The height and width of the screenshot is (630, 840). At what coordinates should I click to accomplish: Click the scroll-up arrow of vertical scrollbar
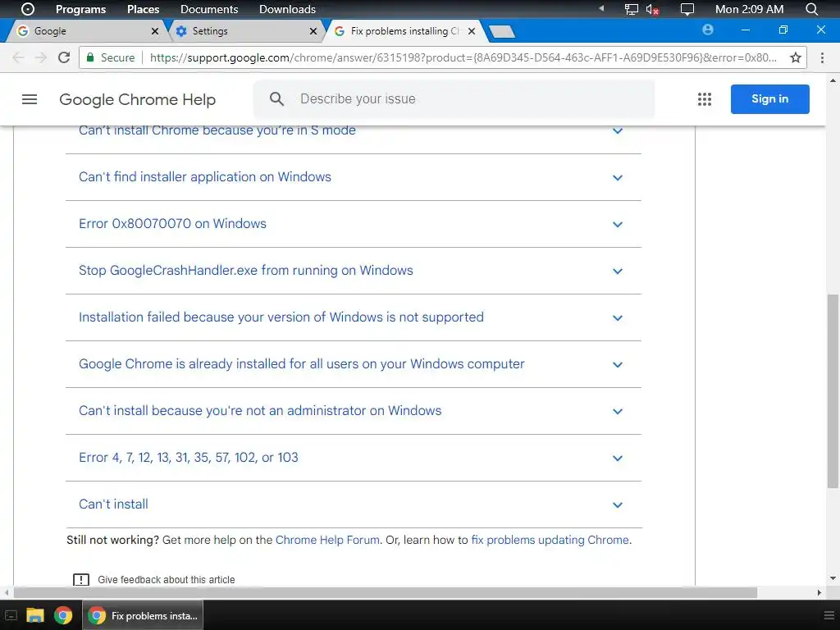833,81
